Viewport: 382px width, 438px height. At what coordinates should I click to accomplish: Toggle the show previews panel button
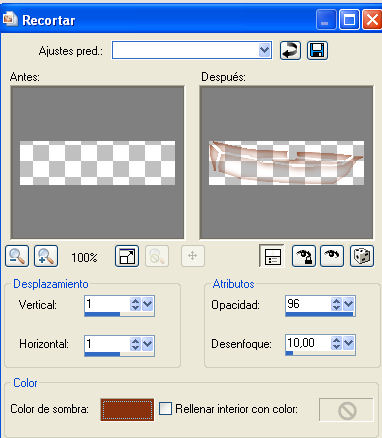tap(272, 256)
